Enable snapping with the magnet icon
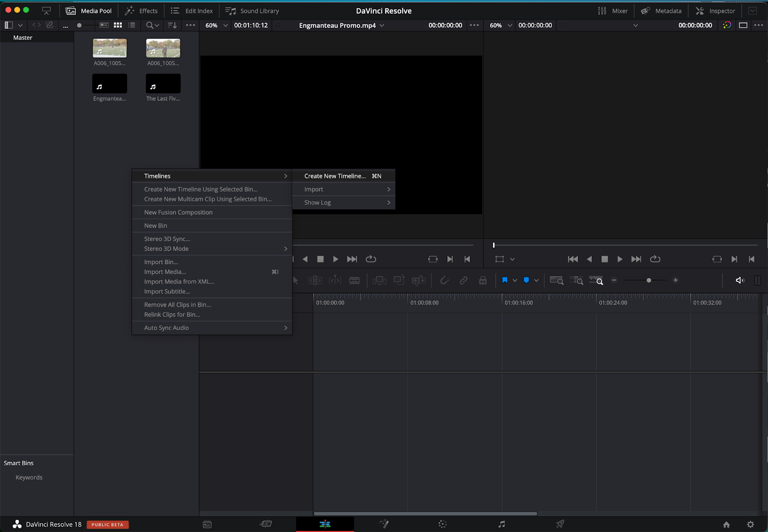The image size is (768, 532). click(x=444, y=280)
